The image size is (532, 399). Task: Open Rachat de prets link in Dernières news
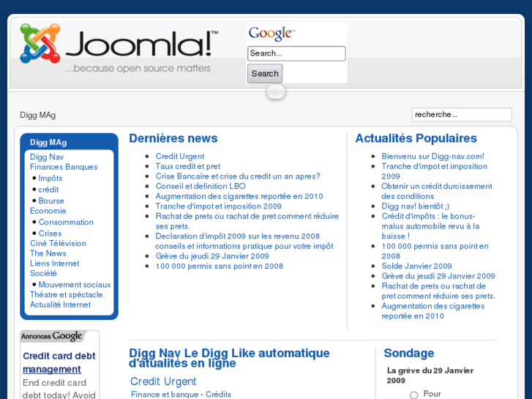247,221
